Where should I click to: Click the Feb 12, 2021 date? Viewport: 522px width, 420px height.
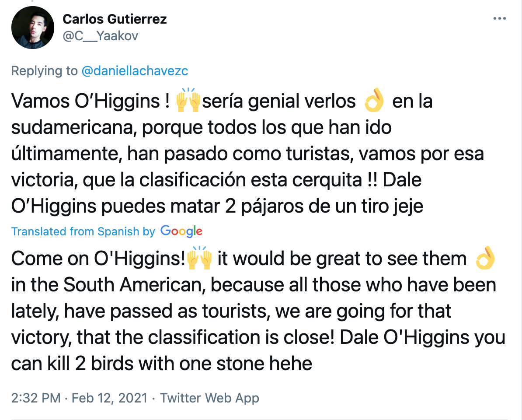[110, 398]
